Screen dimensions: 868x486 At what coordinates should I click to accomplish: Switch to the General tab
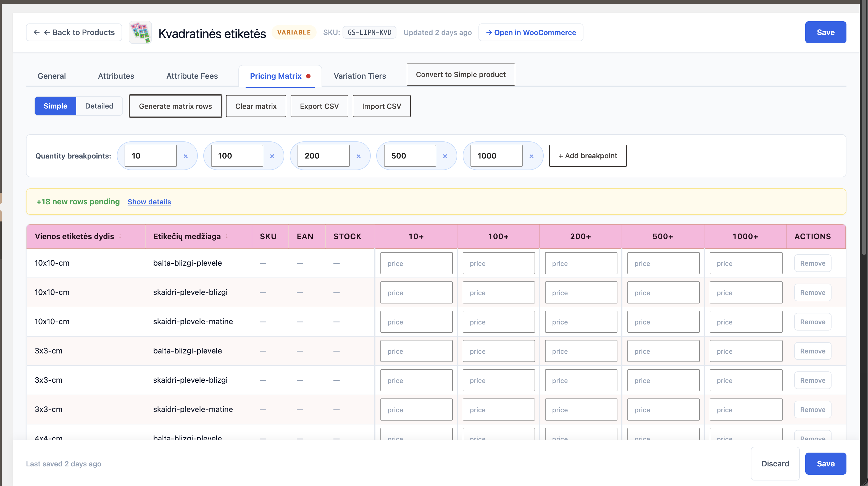(x=52, y=76)
